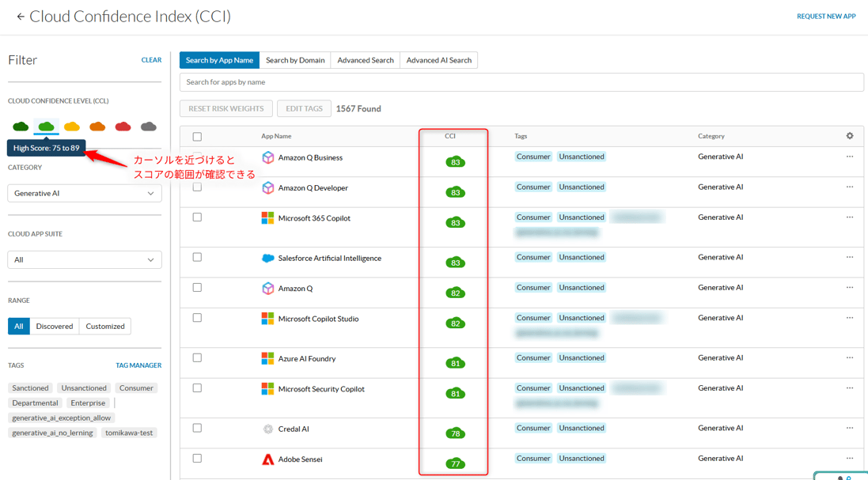868x480 pixels.
Task: Open the Tag Manager link
Action: point(138,365)
